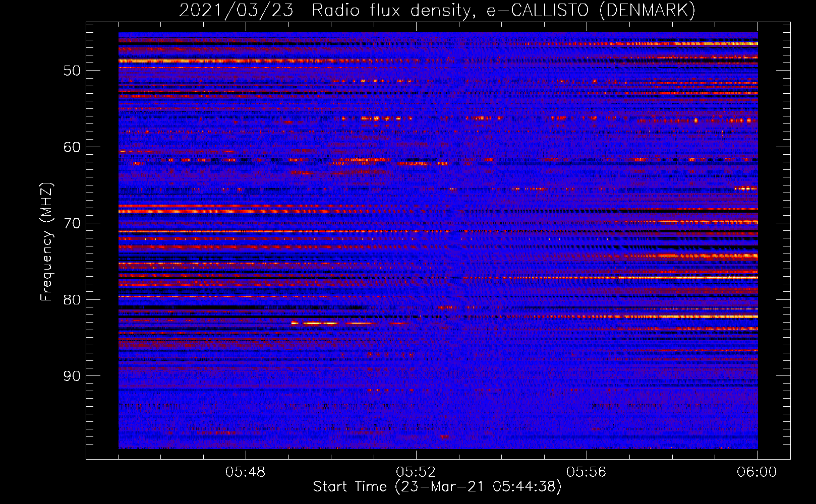Click the 70 MHz frequency tick label

[x=72, y=223]
